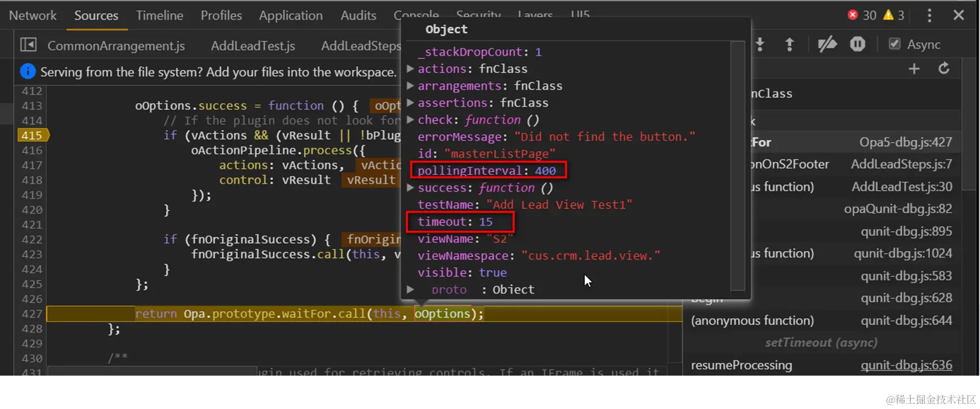Viewport: 980px width, 409px height.
Task: Close the DevTools panel
Action: click(x=959, y=15)
